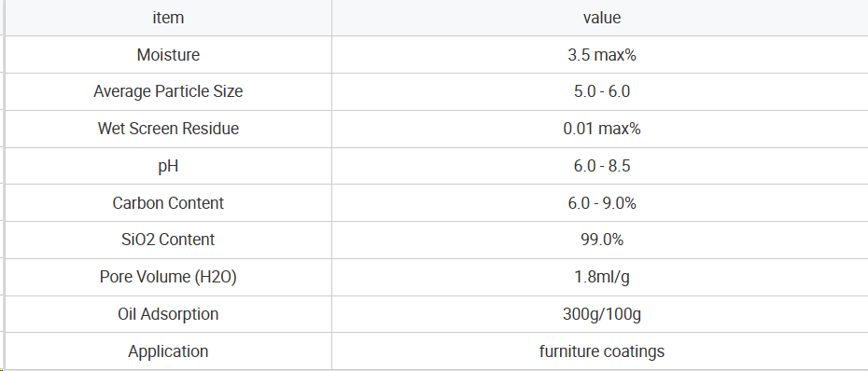This screenshot has height=371, width=868.
Task: Click the pH label cell
Action: (168, 166)
